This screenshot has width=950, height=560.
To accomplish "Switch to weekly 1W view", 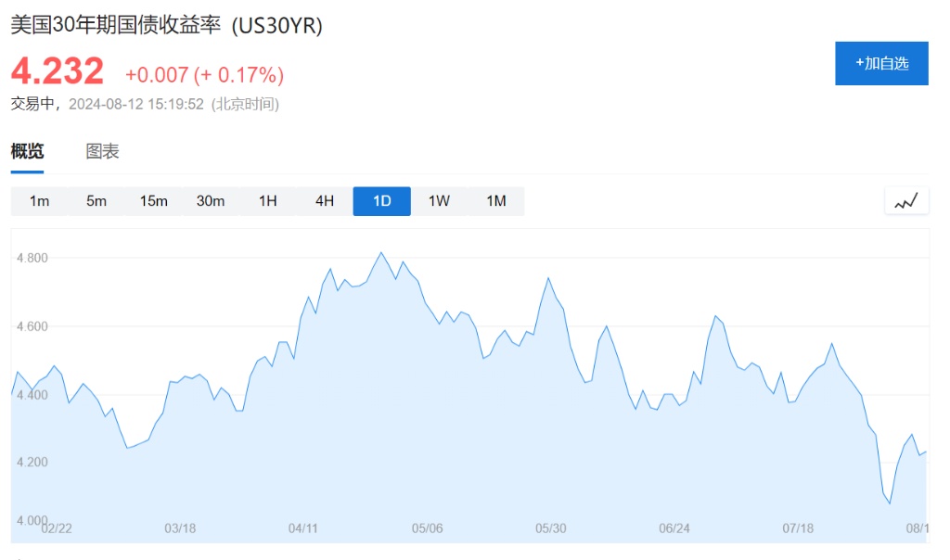I will 439,201.
